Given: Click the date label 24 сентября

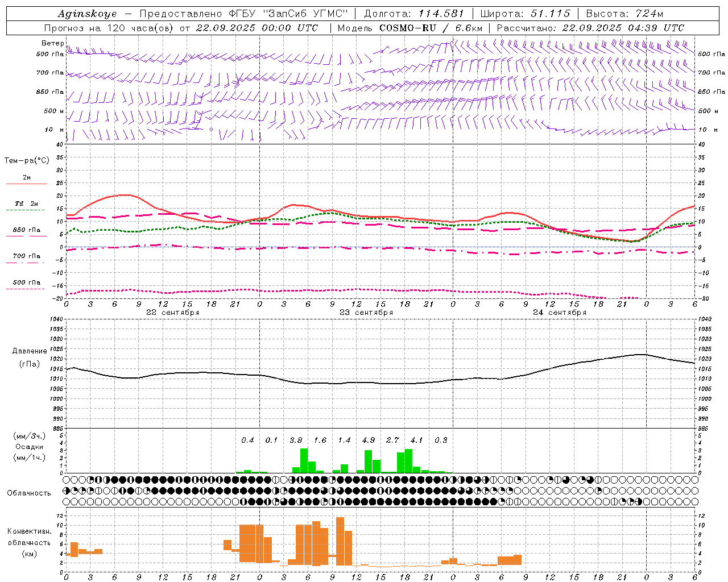Looking at the screenshot, I should 560,313.
